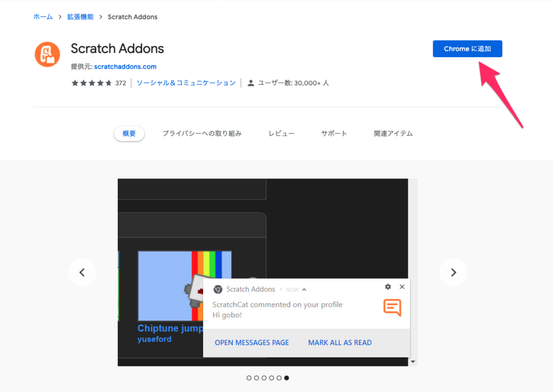Select the first carousel dot
This screenshot has height=392, width=553.
249,378
